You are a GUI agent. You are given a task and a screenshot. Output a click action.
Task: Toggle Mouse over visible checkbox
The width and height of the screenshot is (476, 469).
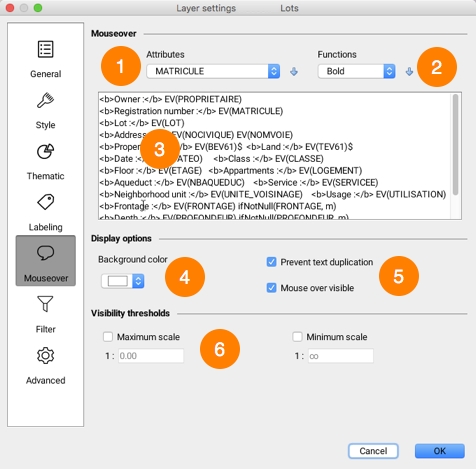tap(271, 288)
